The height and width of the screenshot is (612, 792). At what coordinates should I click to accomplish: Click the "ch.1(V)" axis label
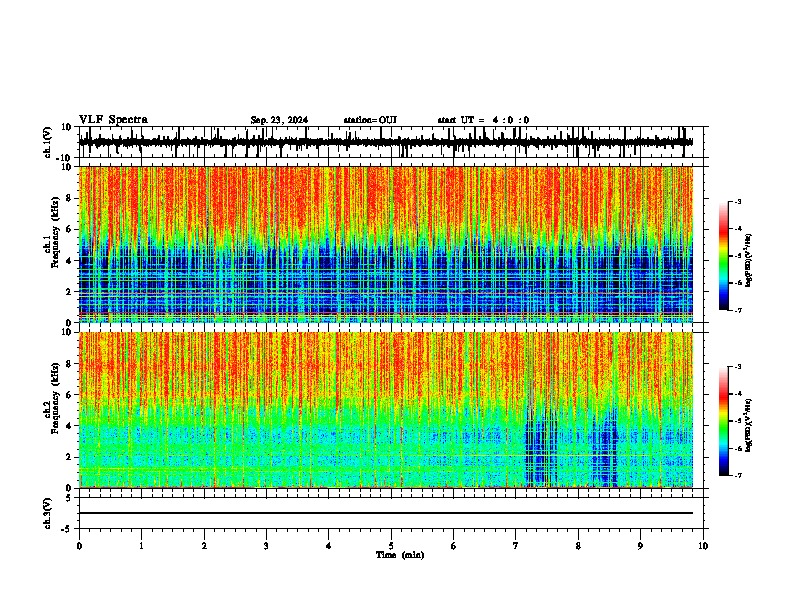(48, 142)
